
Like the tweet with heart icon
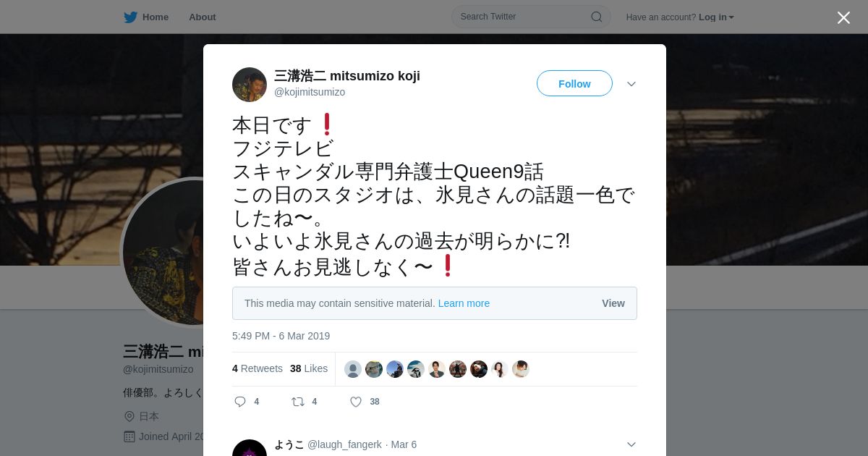point(356,402)
